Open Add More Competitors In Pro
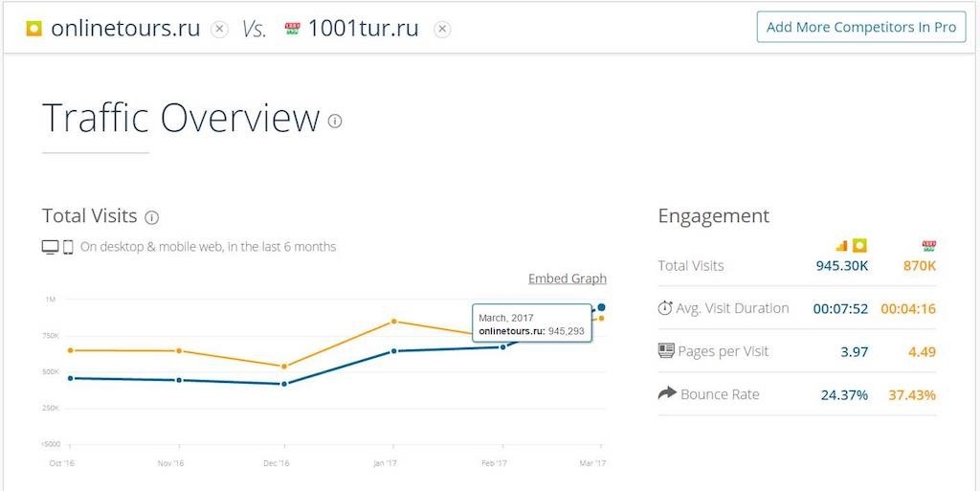980x491 pixels. (x=861, y=27)
